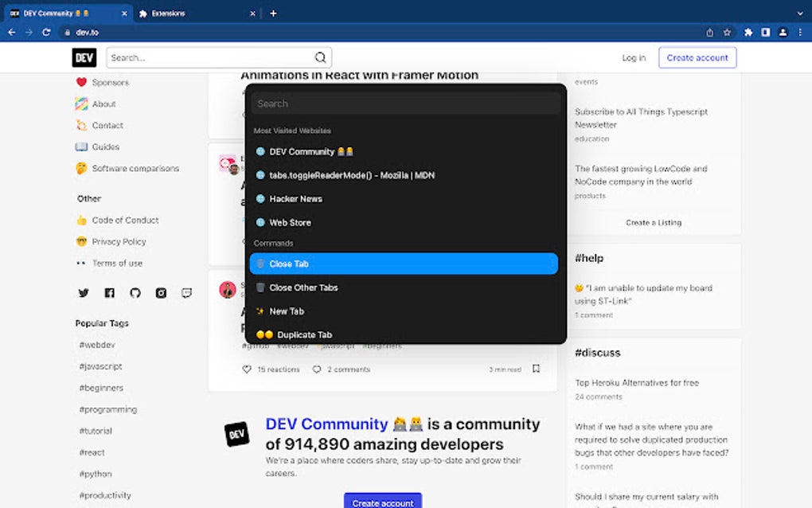Switch to the Extensions browser tab
Screen dimensions: 812x508
point(197,14)
